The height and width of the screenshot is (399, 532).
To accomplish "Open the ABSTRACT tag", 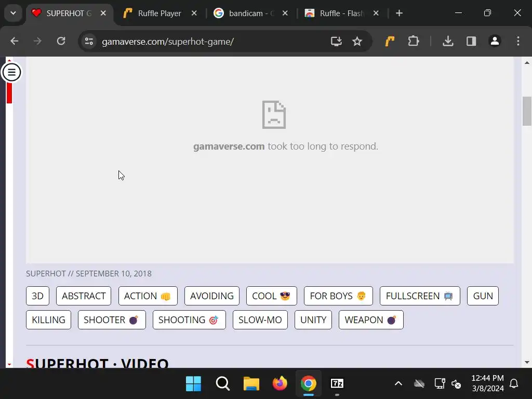I will tap(84, 296).
